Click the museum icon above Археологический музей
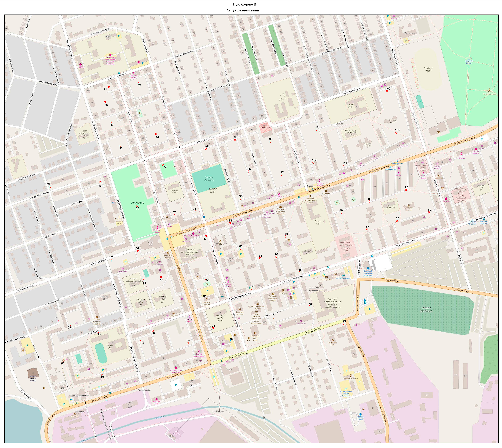 pos(258,304)
